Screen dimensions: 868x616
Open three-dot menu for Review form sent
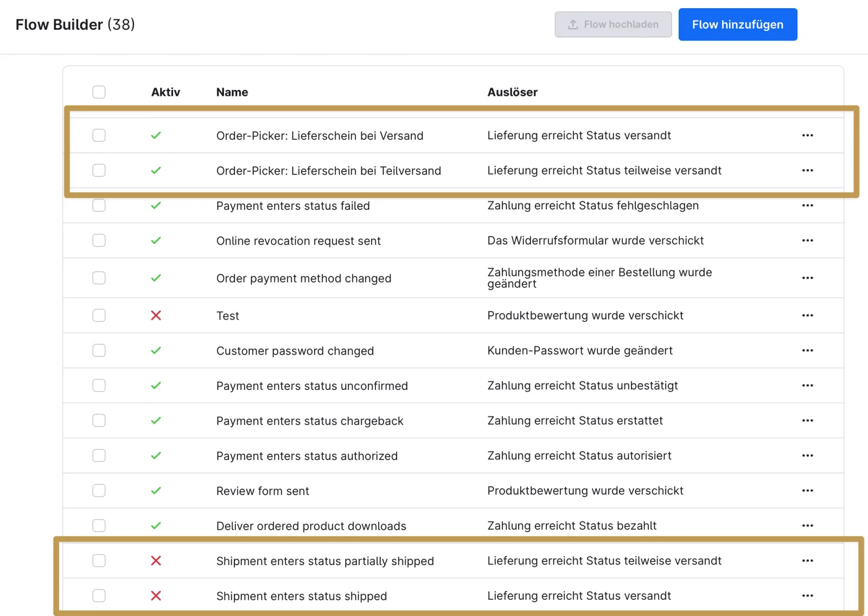click(807, 491)
